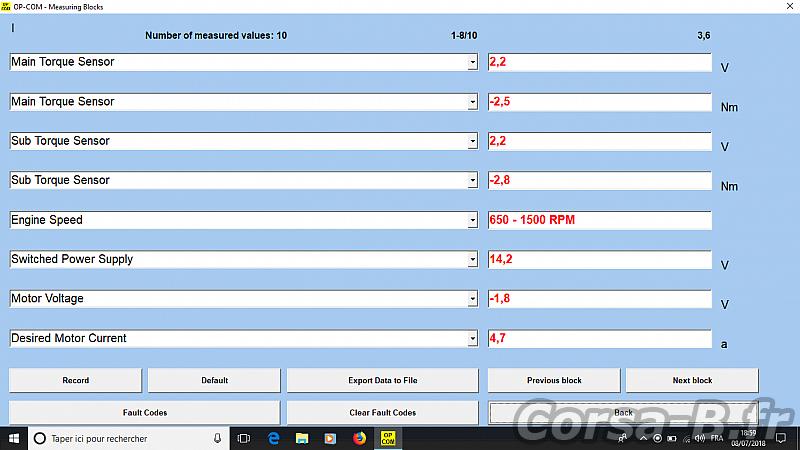The width and height of the screenshot is (800, 450).
Task: Open Task View in the taskbar
Action: pyautogui.click(x=244, y=438)
